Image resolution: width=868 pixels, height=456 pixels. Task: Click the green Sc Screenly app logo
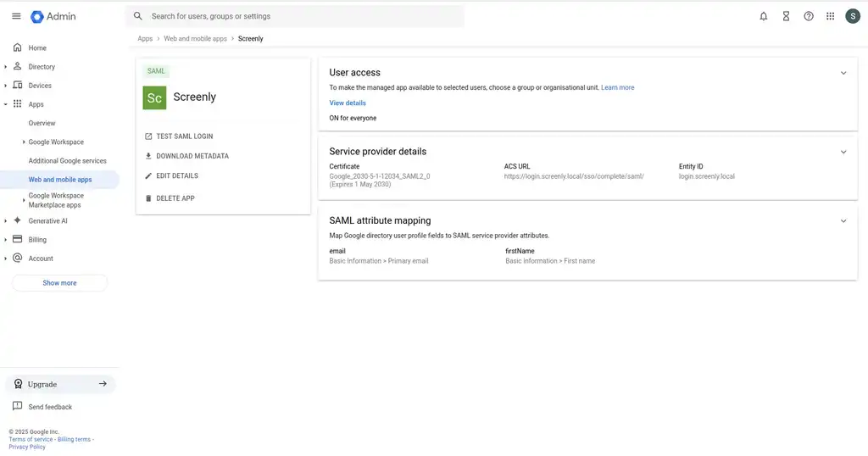point(154,98)
